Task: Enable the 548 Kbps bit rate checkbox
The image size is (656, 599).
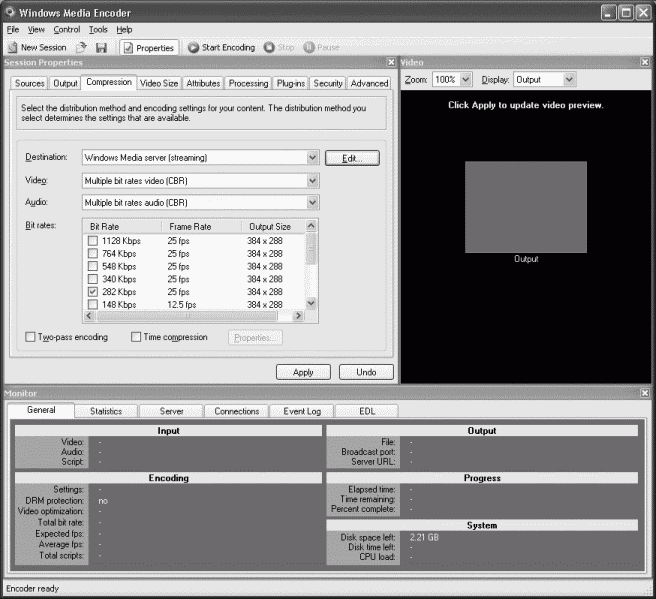Action: pos(93,266)
